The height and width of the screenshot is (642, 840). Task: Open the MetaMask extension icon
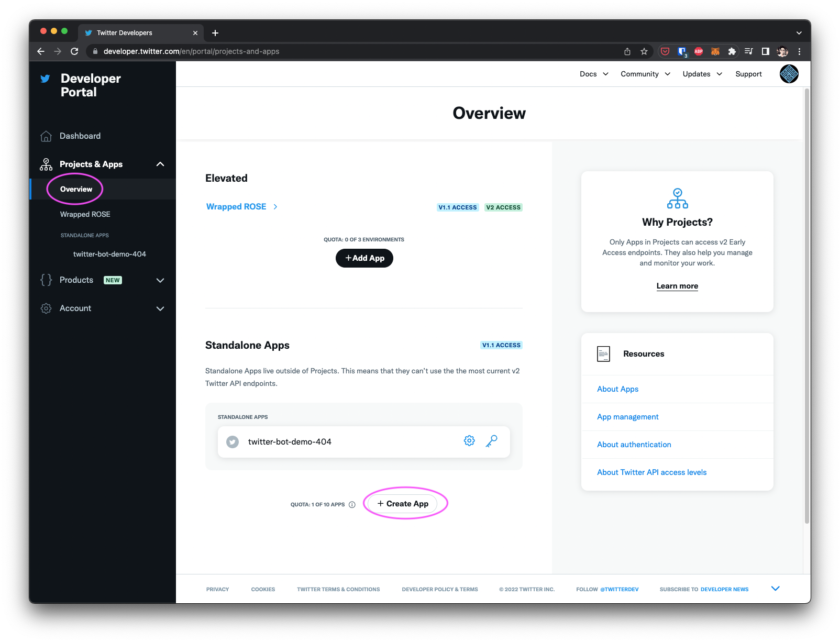[x=715, y=51]
